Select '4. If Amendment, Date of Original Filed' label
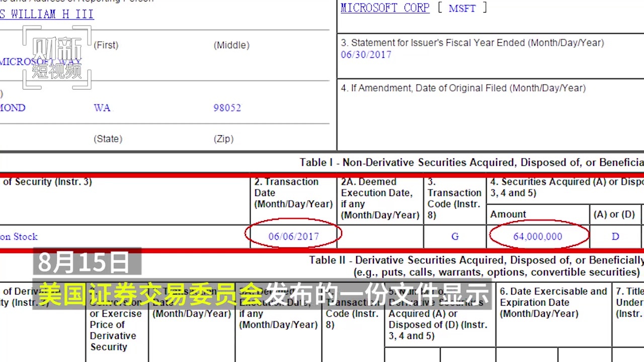 click(x=463, y=88)
